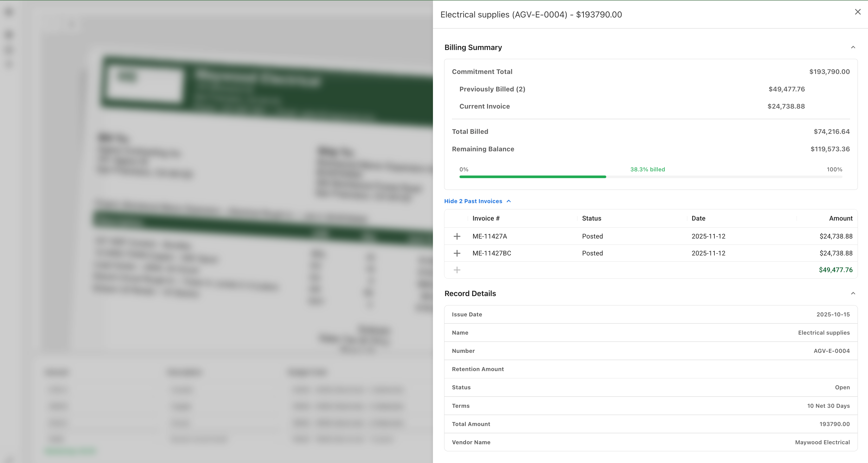Expand invoice ME-11427BC row with plus icon
Viewport: 868px width, 463px height.
[457, 253]
